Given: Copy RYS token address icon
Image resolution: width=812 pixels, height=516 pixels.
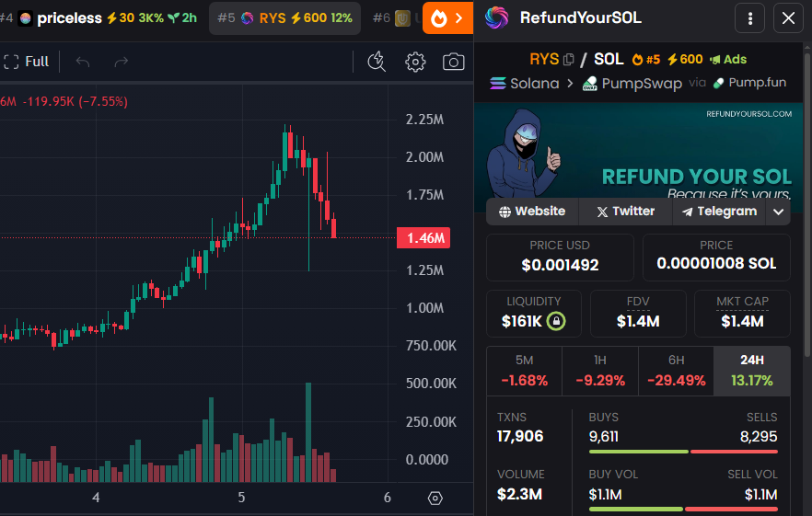Looking at the screenshot, I should [x=569, y=60].
